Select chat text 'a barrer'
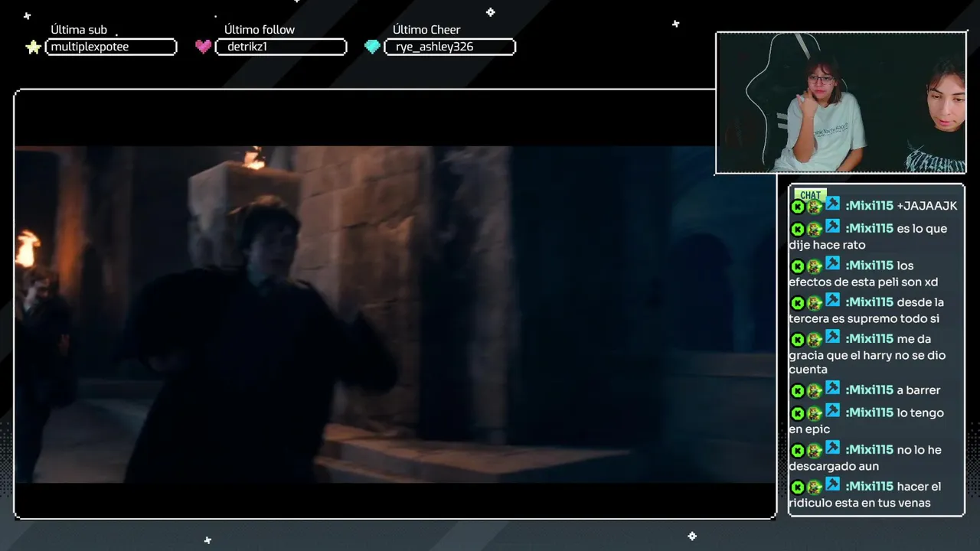The width and height of the screenshot is (980, 551). pos(919,390)
